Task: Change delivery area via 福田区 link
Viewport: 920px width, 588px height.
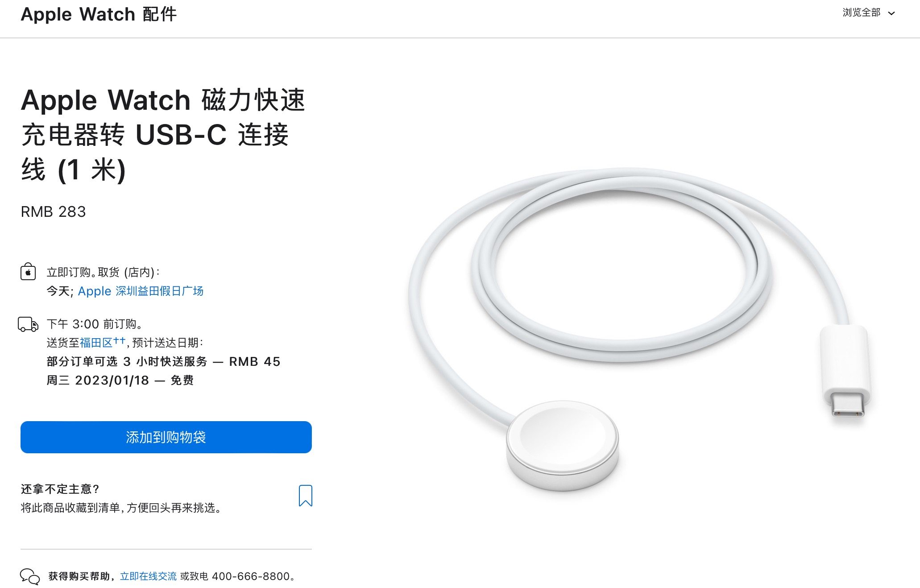Action: (96, 343)
